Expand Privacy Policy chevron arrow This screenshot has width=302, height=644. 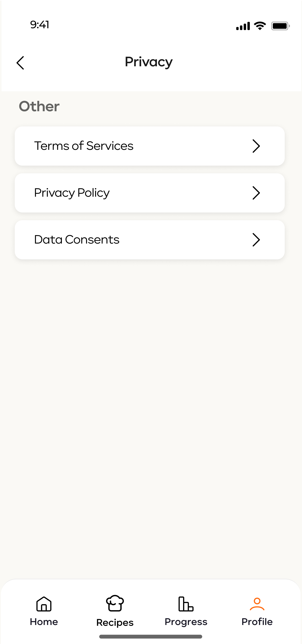point(256,193)
